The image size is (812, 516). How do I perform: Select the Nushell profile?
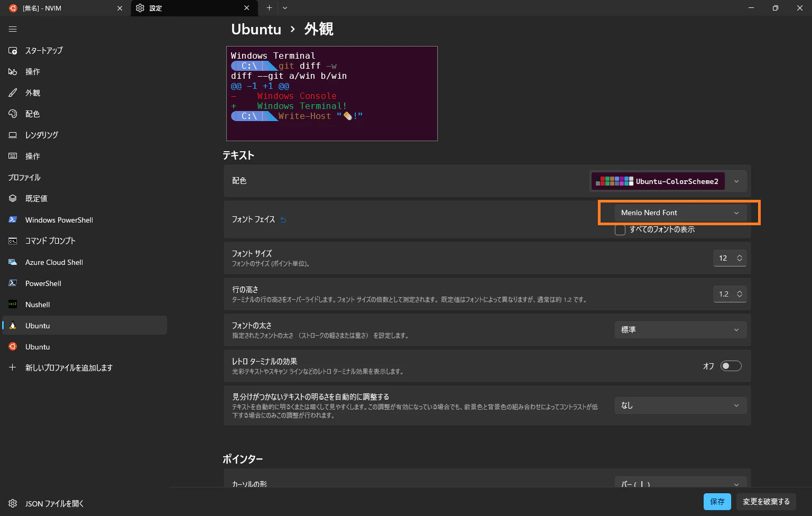pos(85,305)
